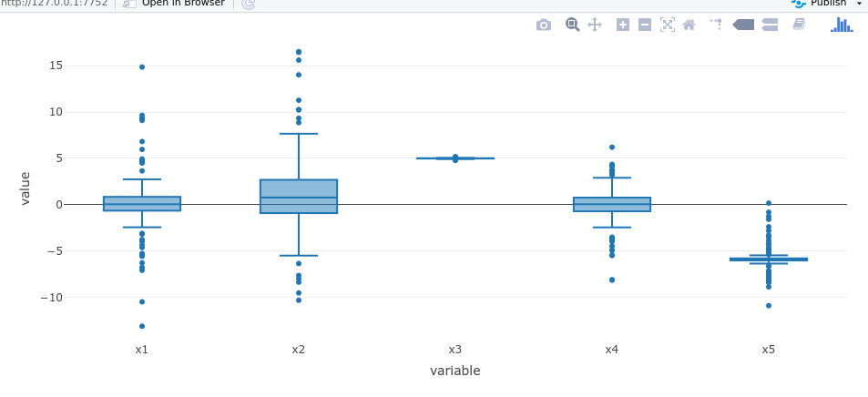Click the Publish button
Viewport: 868px width, 397px height.
(827, 3)
